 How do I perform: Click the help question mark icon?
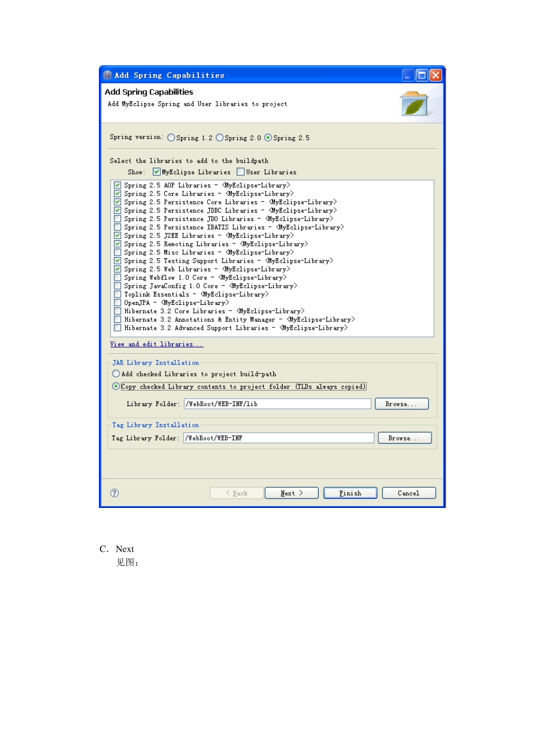click(115, 493)
